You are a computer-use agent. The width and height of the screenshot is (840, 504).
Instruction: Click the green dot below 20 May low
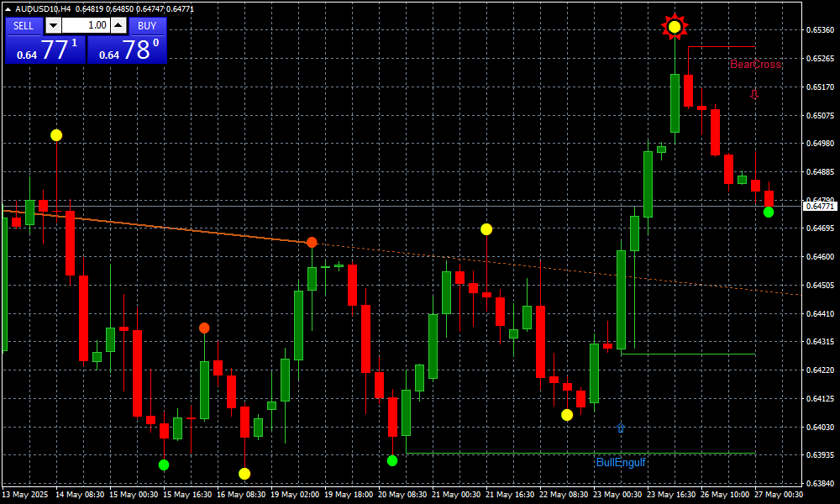(392, 460)
